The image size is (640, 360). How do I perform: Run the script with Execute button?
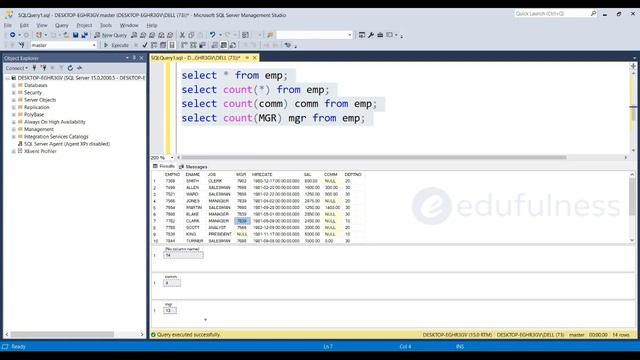pos(116,45)
